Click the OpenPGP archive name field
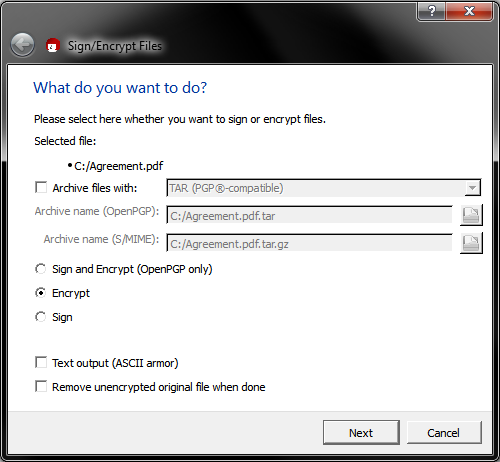Image resolution: width=500 pixels, height=462 pixels. (309, 216)
